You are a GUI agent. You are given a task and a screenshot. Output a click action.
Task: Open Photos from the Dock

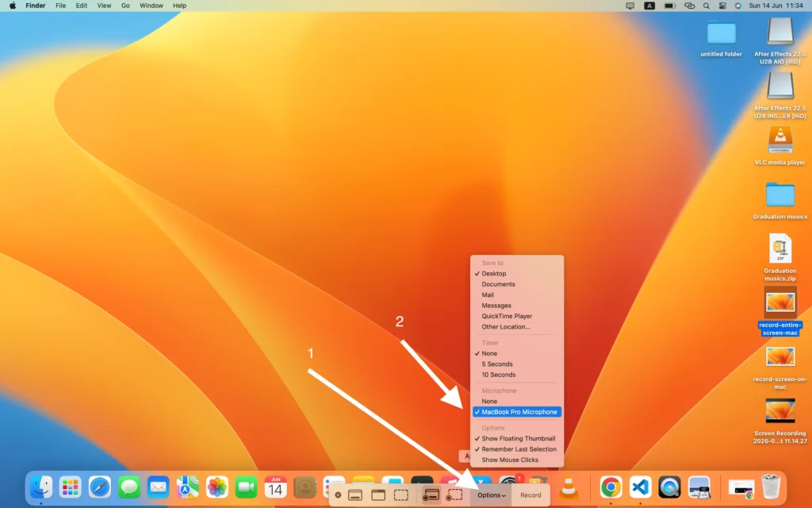217,487
